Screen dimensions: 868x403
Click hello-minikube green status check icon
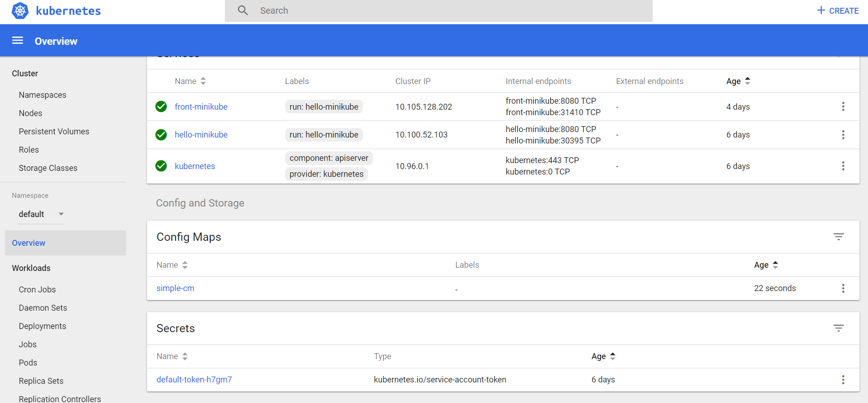click(x=161, y=135)
